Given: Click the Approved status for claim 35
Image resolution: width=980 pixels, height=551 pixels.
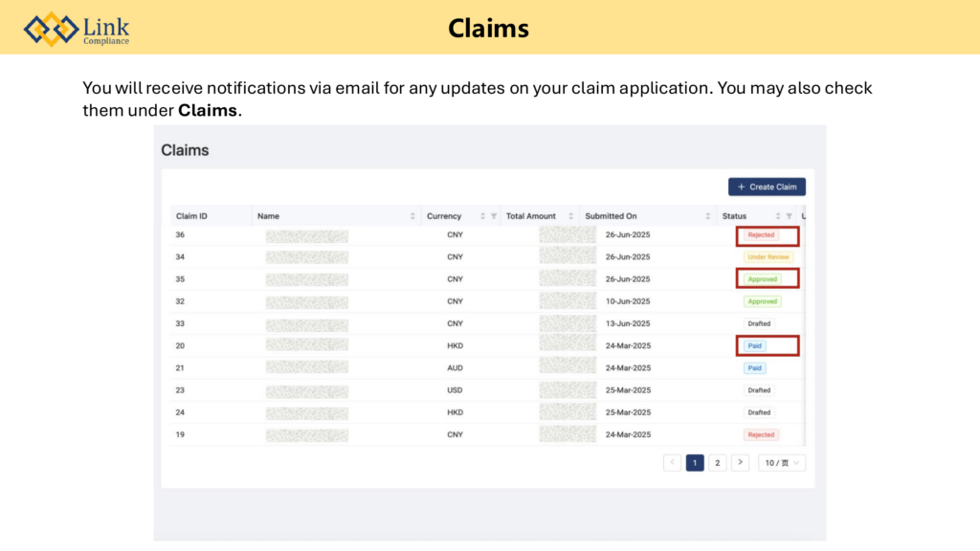Looking at the screenshot, I should (x=763, y=279).
